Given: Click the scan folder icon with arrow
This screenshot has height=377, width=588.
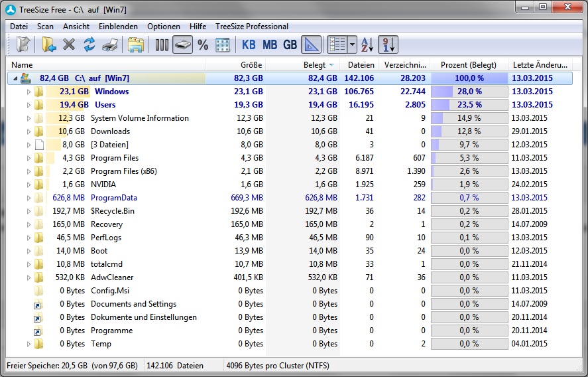Looking at the screenshot, I should pyautogui.click(x=49, y=44).
